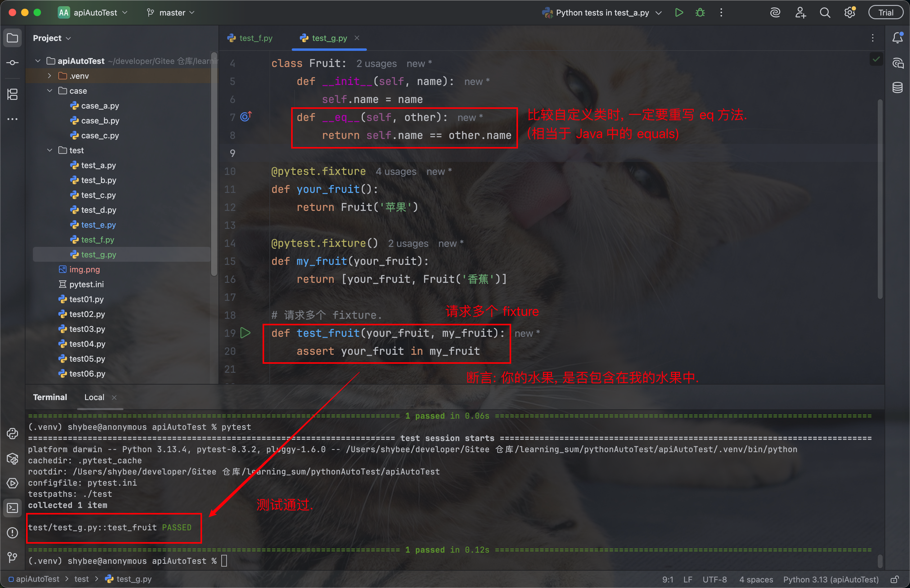Open the Database tool window
The image size is (910, 588).
(x=897, y=87)
